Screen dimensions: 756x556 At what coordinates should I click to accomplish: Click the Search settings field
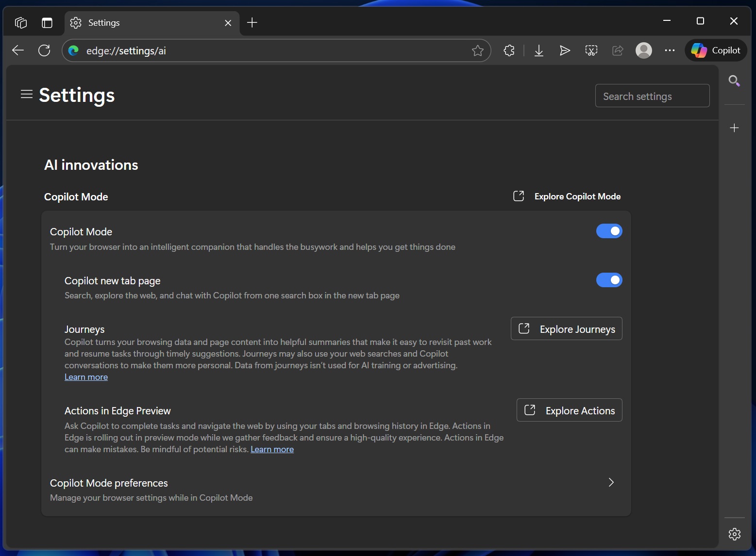pos(652,96)
